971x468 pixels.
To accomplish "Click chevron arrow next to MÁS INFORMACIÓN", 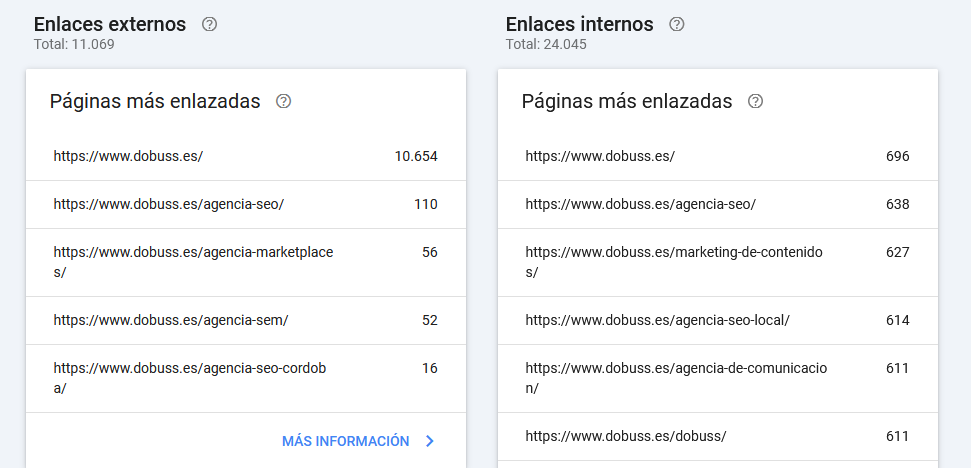I will tap(430, 441).
